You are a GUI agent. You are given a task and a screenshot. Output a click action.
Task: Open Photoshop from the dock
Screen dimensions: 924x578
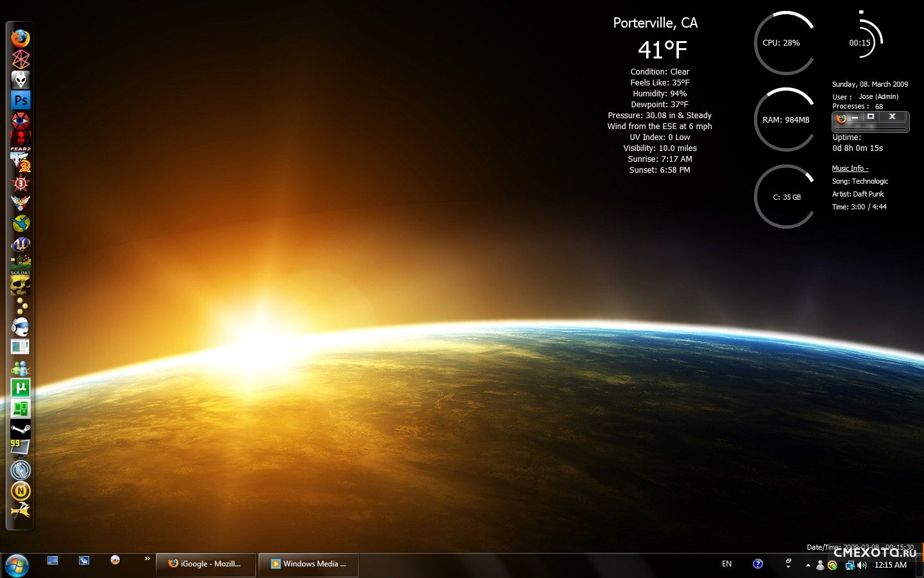pos(21,100)
